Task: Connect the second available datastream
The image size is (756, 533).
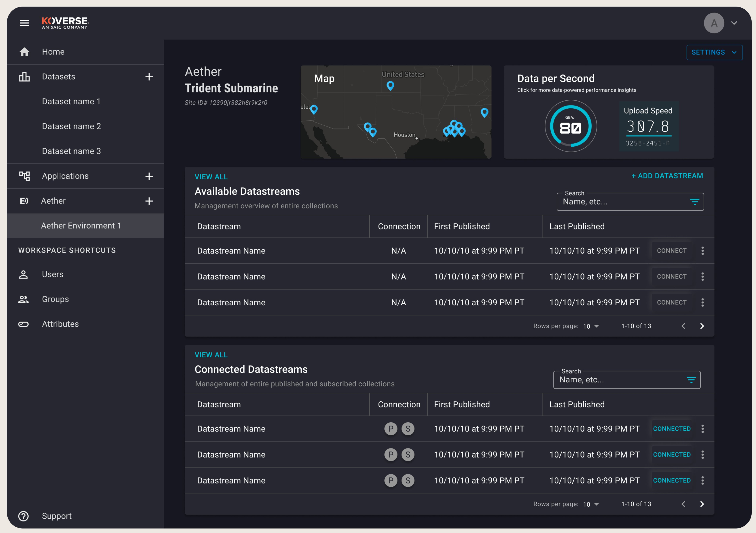Action: pos(672,277)
